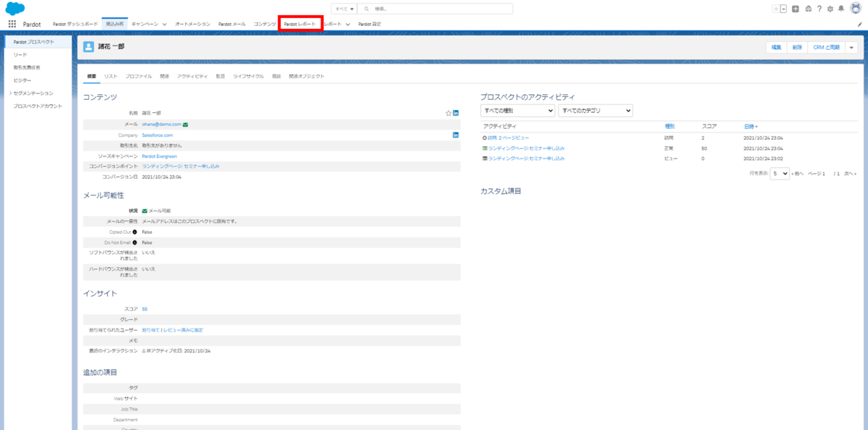Open the user profile avatar
Screen dimensions: 868x430
pyautogui.click(x=855, y=9)
